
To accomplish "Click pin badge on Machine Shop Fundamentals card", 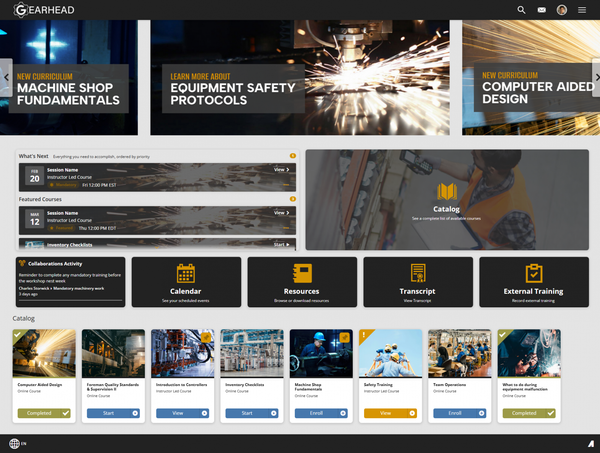I will point(344,337).
